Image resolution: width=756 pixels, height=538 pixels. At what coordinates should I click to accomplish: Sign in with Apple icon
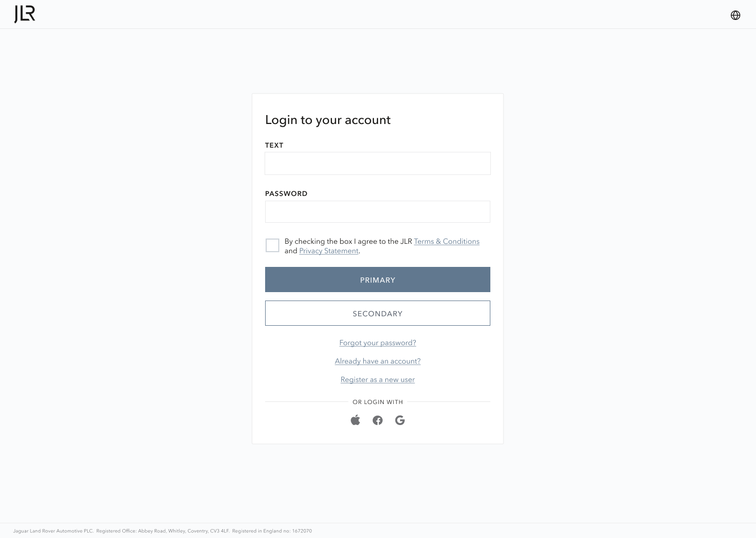tap(355, 420)
